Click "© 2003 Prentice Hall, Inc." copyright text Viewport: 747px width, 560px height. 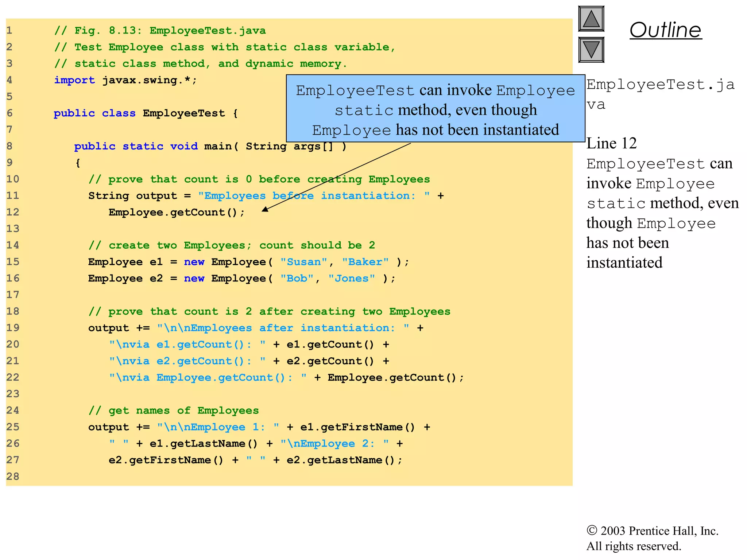tap(652, 531)
